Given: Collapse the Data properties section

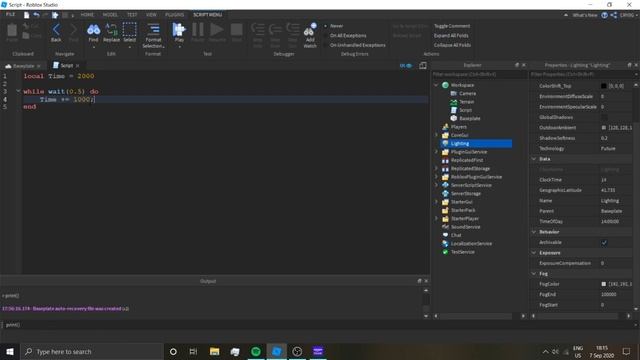Looking at the screenshot, I should click(x=534, y=159).
